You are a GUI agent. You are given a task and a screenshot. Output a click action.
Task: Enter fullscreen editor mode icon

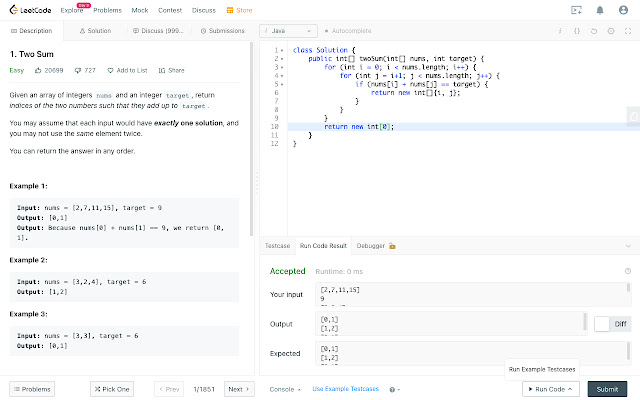tap(628, 31)
